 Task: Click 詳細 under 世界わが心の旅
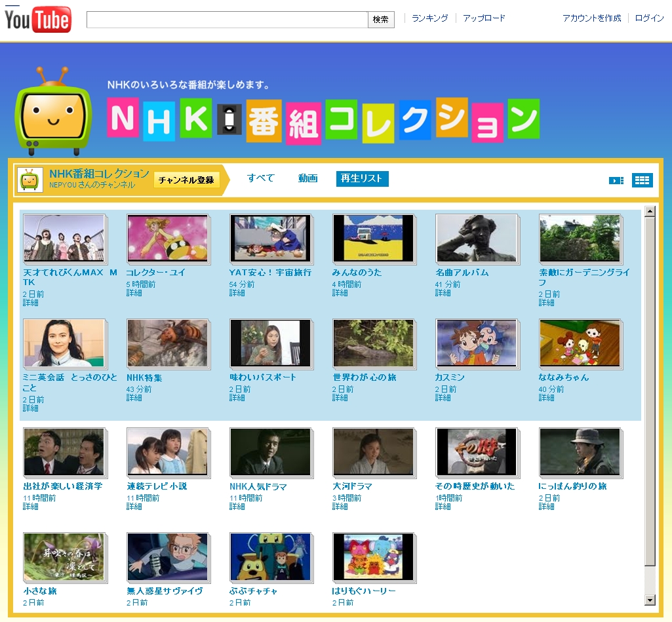[x=340, y=398]
